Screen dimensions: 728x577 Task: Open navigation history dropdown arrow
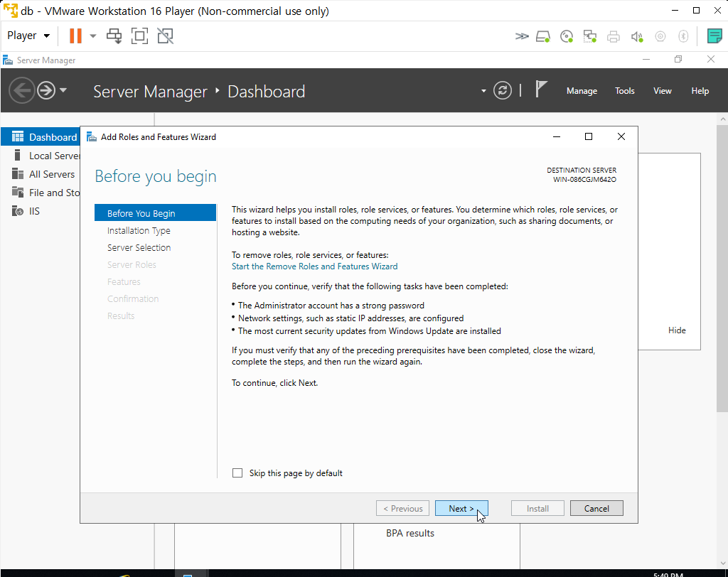click(63, 90)
